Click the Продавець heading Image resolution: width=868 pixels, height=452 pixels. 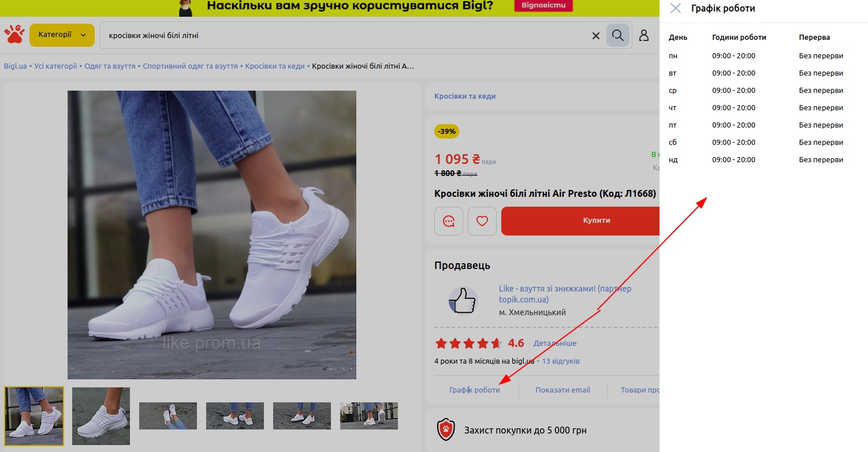point(462,266)
